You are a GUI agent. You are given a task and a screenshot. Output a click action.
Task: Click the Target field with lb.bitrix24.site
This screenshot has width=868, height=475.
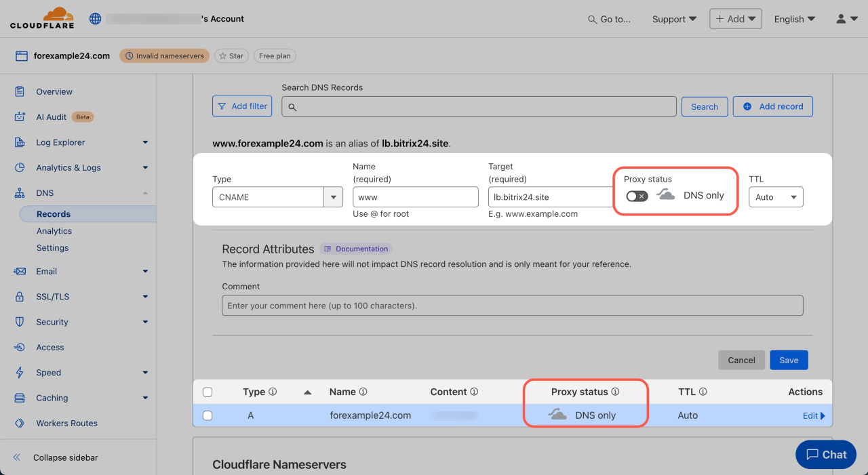(551, 197)
